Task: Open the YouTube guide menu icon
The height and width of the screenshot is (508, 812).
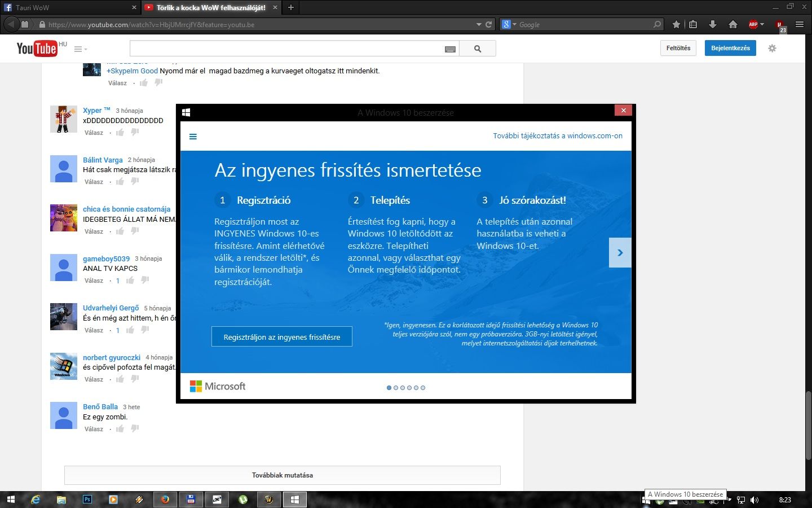Action: (x=81, y=49)
